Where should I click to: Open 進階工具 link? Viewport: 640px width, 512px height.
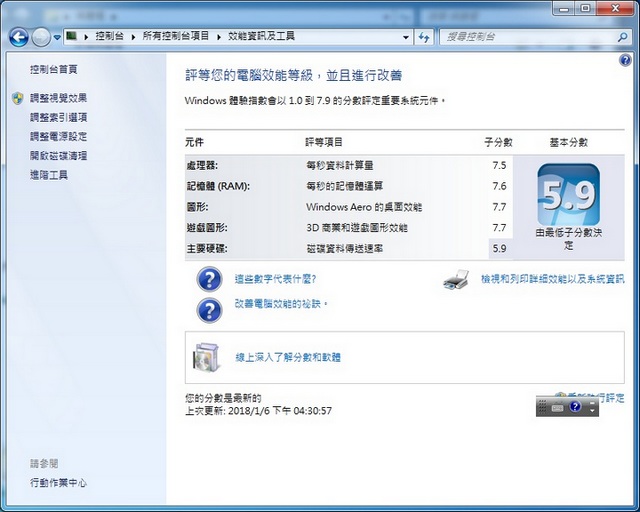[x=49, y=175]
